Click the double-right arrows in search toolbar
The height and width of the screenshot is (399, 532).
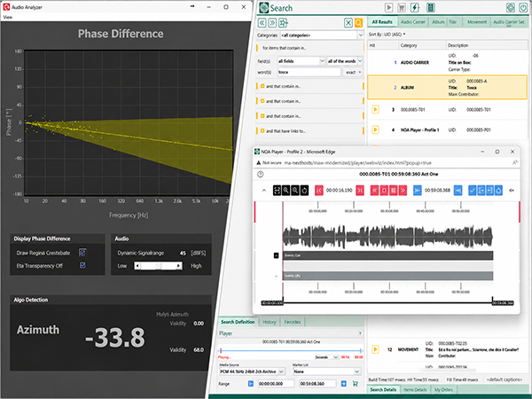point(272,23)
